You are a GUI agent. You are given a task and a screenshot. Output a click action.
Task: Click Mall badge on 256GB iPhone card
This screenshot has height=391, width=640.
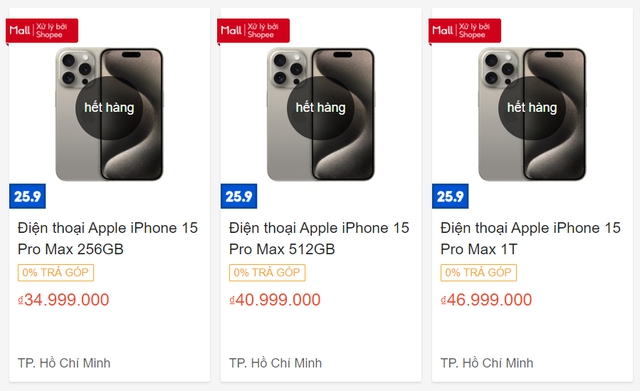tap(42, 31)
